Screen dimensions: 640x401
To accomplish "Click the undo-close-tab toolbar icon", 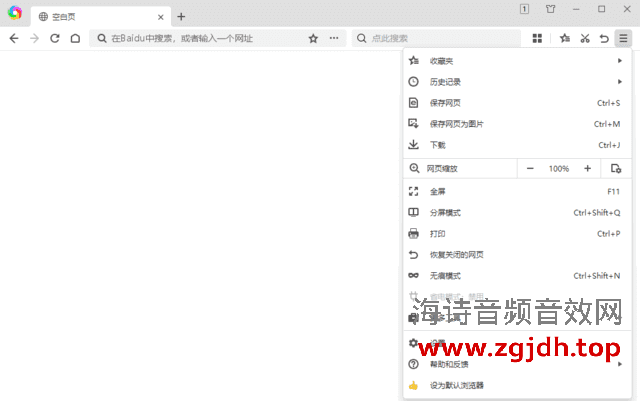I will pos(604,38).
